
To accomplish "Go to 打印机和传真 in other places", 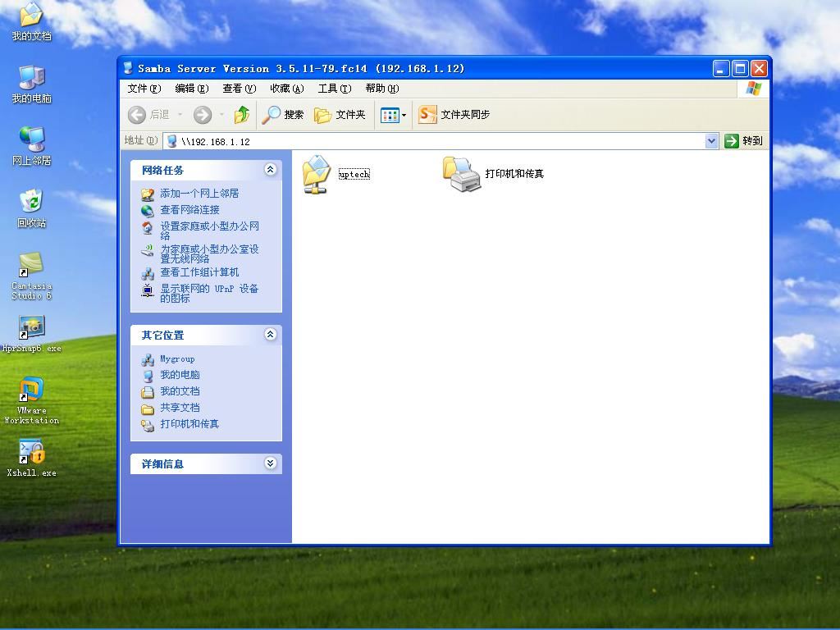I will click(189, 424).
